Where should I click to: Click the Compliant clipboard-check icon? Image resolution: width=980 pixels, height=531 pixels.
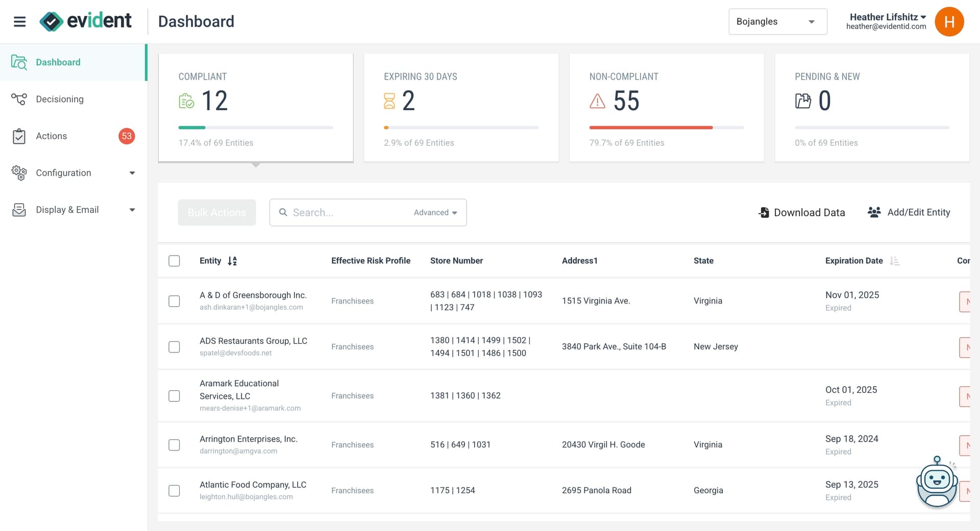coord(186,101)
